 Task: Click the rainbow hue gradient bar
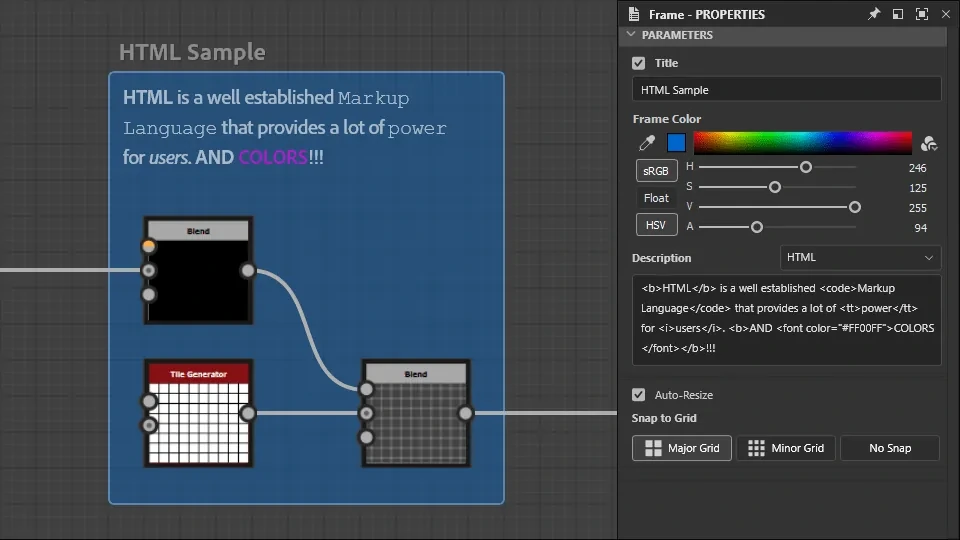click(x=803, y=143)
